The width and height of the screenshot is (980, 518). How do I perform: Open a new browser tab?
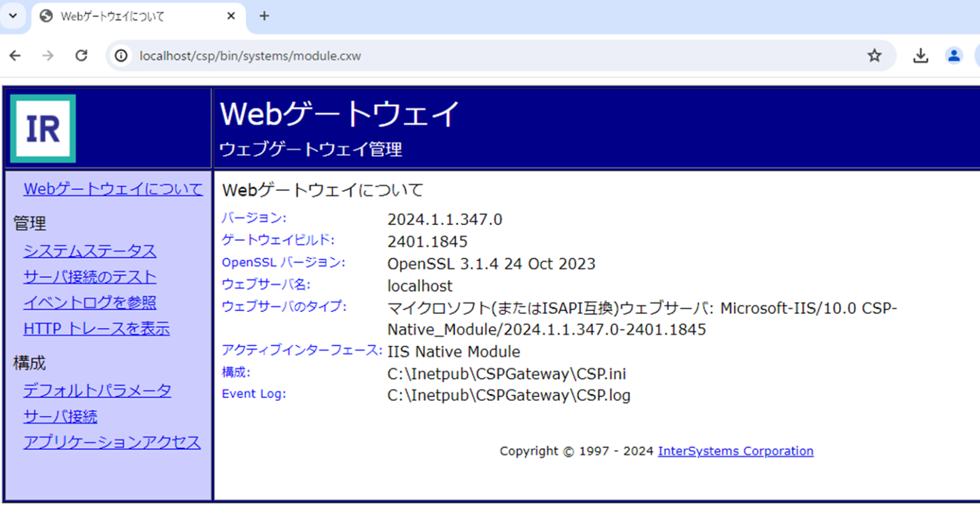264,16
